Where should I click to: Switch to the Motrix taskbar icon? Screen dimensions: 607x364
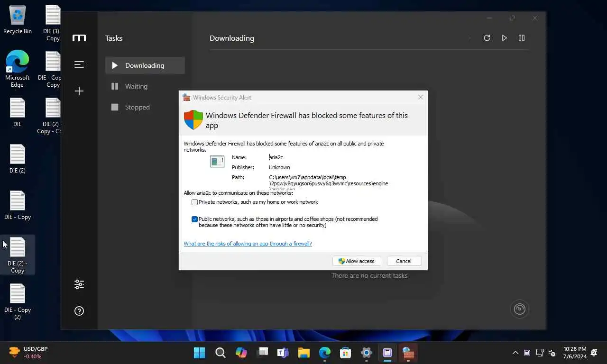[x=387, y=353]
